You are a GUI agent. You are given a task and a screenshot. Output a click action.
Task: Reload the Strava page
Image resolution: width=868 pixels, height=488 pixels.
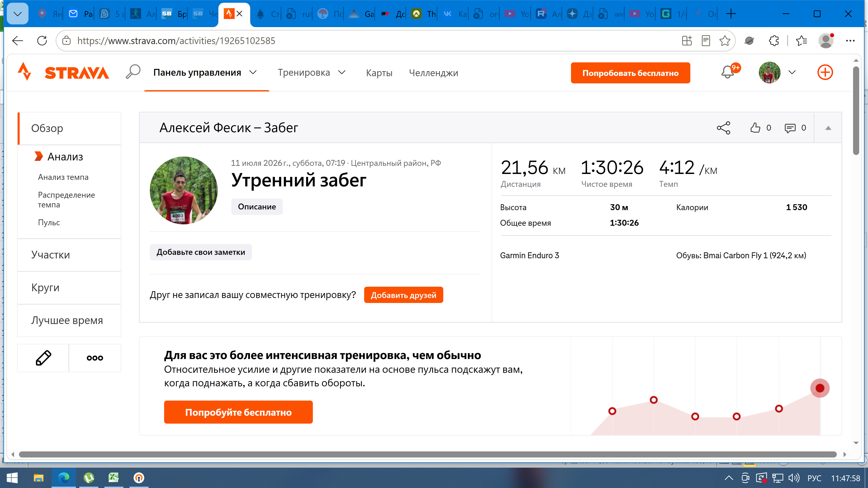tap(42, 41)
